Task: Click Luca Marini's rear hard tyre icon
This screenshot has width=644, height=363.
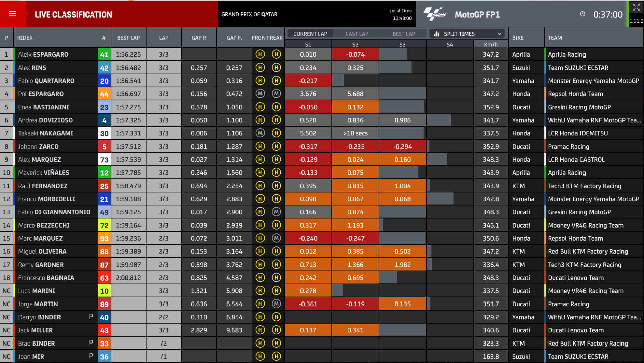Action: [276, 291]
